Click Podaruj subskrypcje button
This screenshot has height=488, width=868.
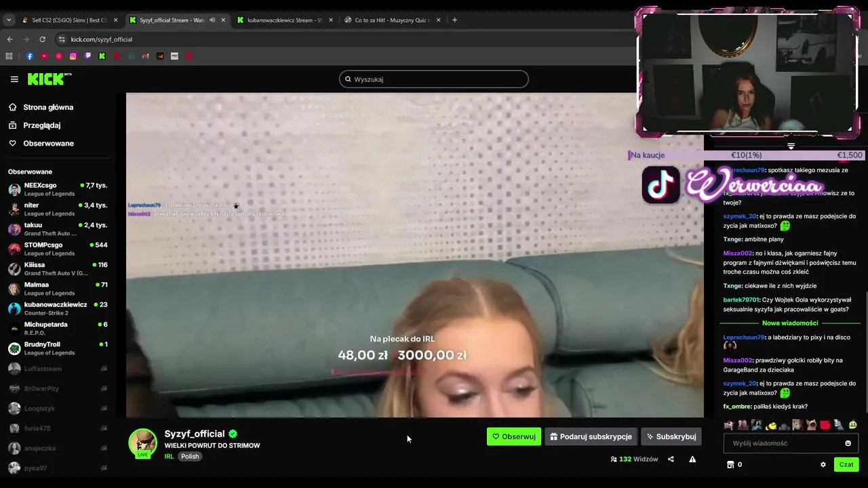(591, 436)
